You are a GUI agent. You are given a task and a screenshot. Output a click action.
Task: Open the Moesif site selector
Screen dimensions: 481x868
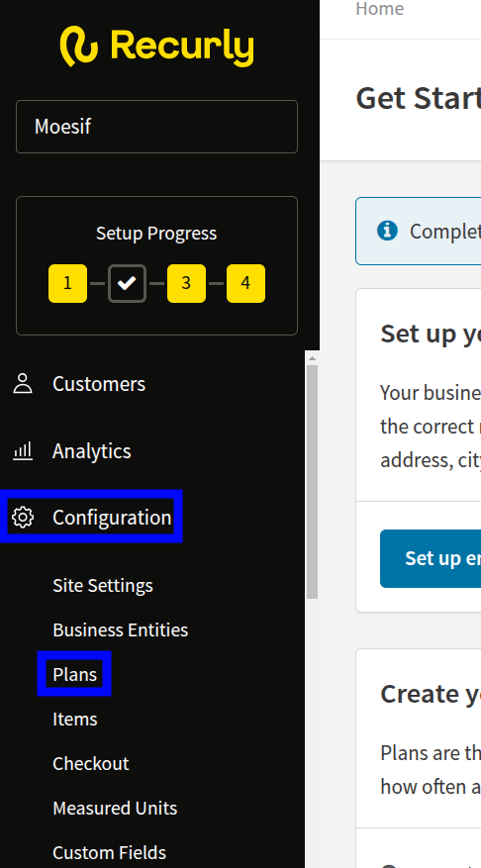(x=156, y=127)
